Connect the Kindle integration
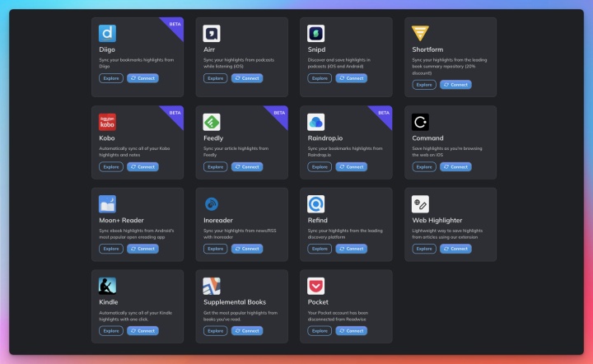This screenshot has width=593, height=364. [142, 330]
